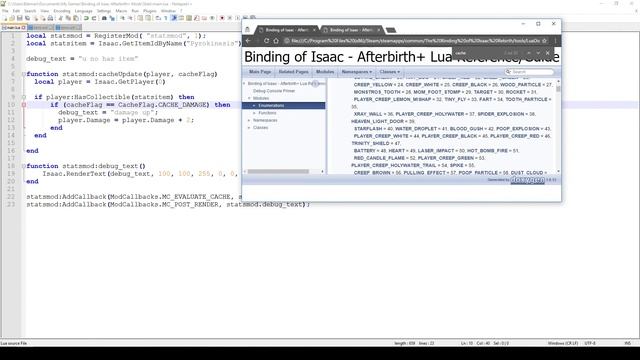Open the Classes dropdown in docs

pos(389,71)
